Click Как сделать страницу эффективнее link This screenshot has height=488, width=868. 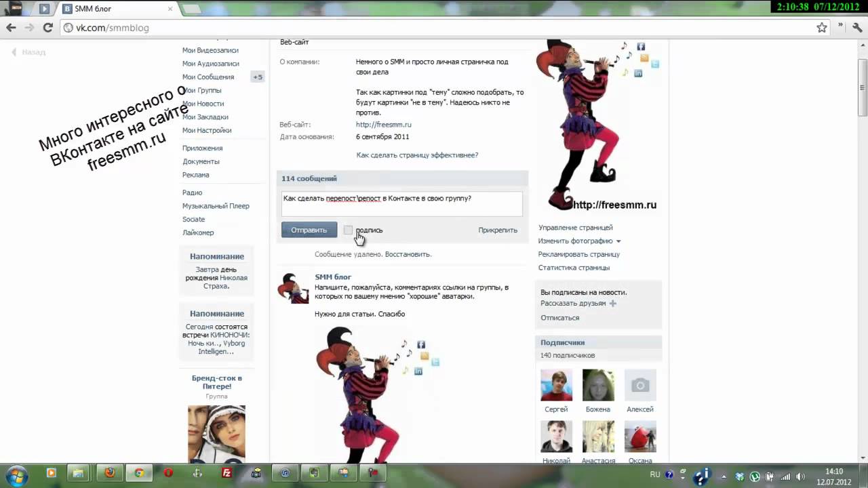point(417,155)
